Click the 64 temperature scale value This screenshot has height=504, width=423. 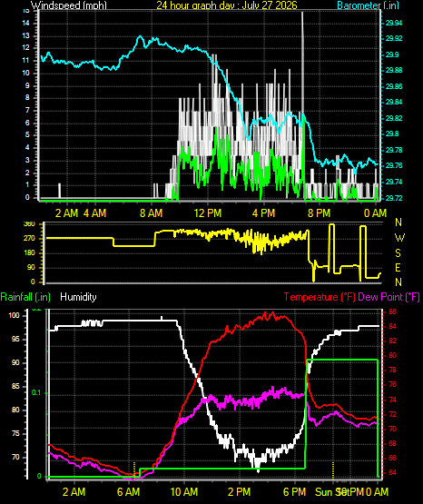[392, 472]
